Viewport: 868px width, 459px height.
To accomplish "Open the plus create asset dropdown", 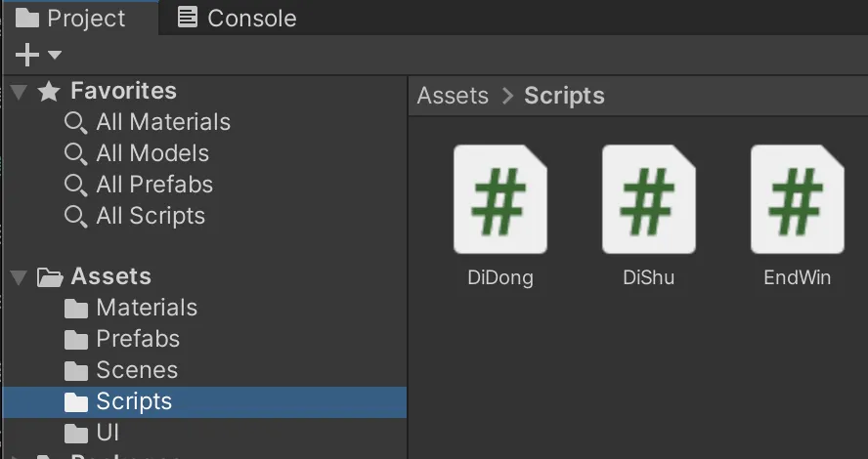I will point(37,55).
